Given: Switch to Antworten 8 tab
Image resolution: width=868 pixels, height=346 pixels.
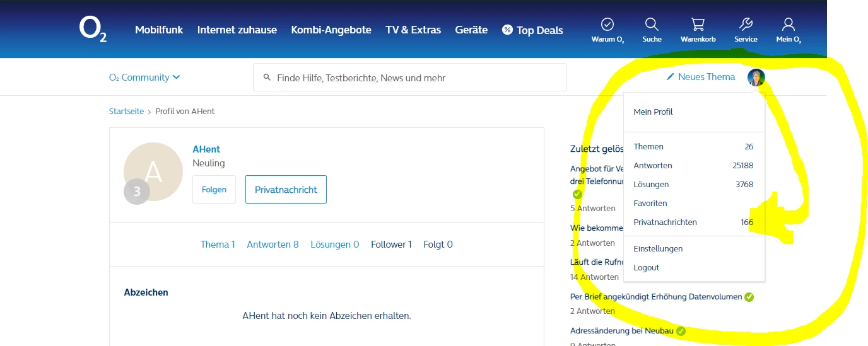Looking at the screenshot, I should (273, 244).
